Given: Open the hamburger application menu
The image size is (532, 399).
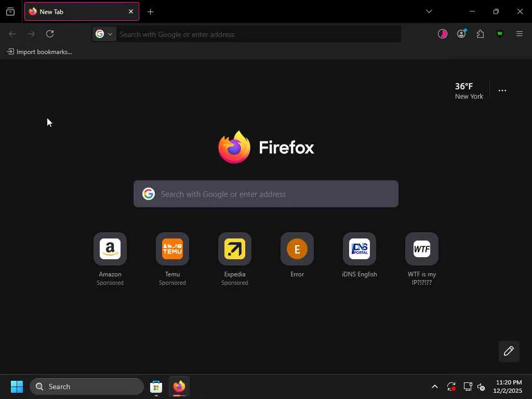Looking at the screenshot, I should tap(519, 34).
